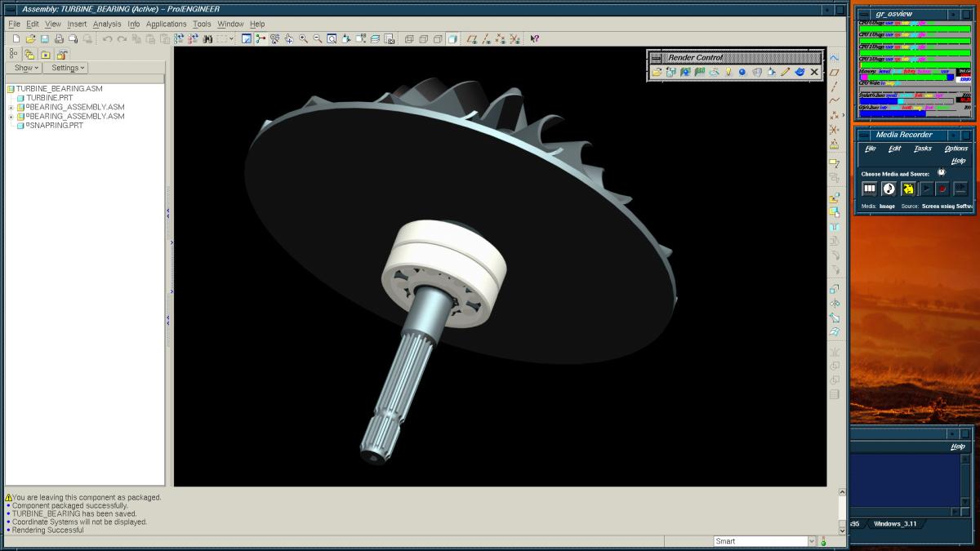The height and width of the screenshot is (551, 980).
Task: Click the blue sphere icon in Render Control
Action: tap(742, 72)
